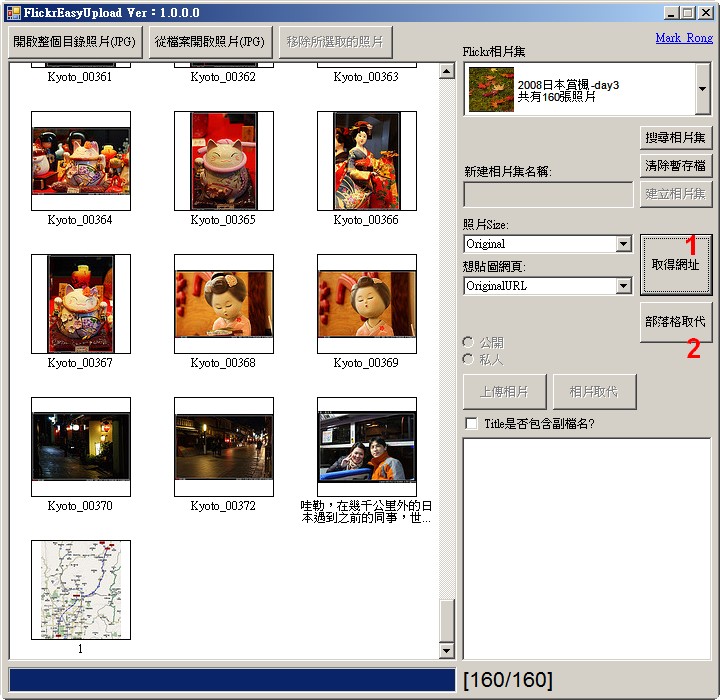720x700 pixels.
Task: Maximize the FlickrEasyUpload window
Action: pyautogui.click(x=688, y=13)
